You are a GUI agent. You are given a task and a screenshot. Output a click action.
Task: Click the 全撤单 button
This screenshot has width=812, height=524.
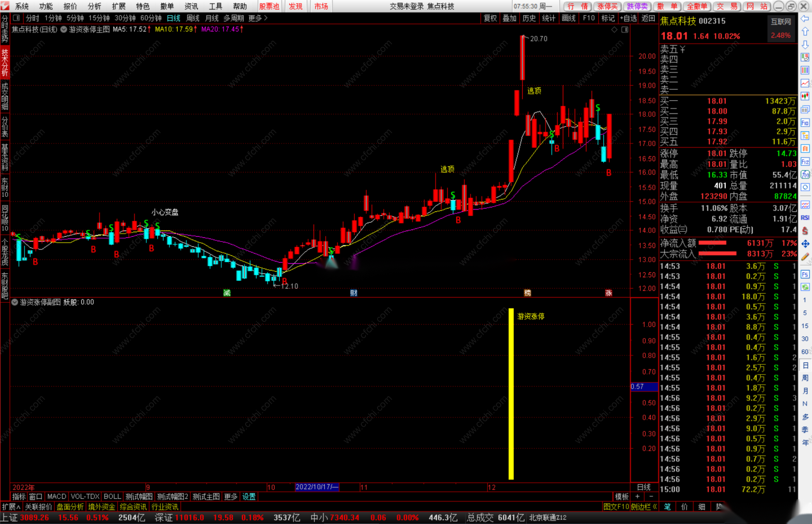pos(697,6)
